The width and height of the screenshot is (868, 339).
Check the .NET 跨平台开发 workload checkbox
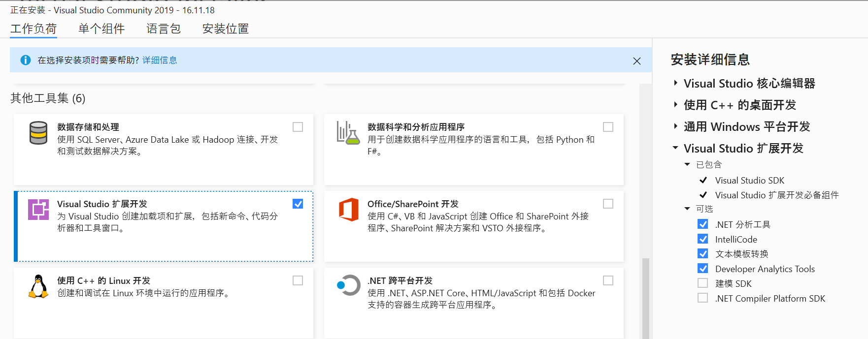point(608,280)
